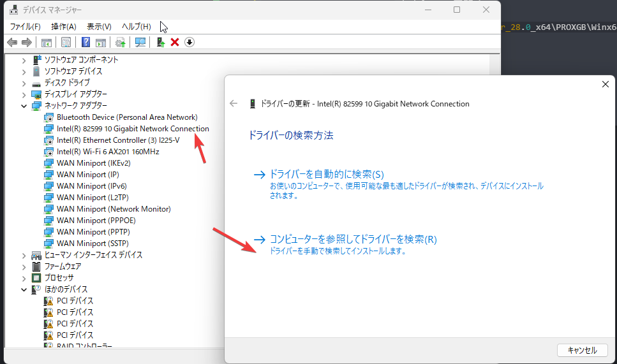Click the ディスプレイ アダプター category icon
The width and height of the screenshot is (617, 364).
36,94
